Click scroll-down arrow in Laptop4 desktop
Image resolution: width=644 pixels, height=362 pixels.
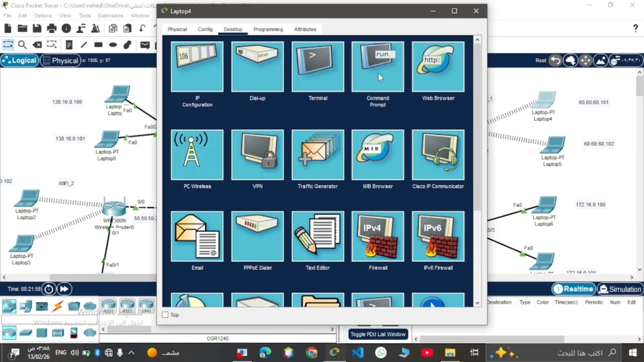[477, 303]
